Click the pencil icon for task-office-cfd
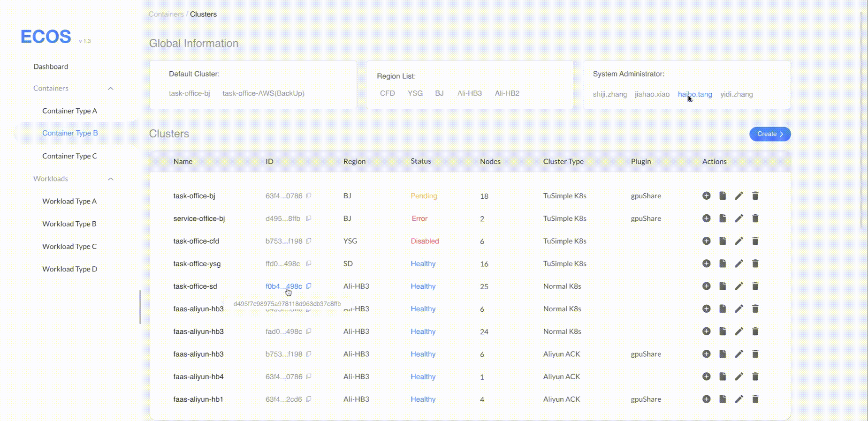 (739, 241)
